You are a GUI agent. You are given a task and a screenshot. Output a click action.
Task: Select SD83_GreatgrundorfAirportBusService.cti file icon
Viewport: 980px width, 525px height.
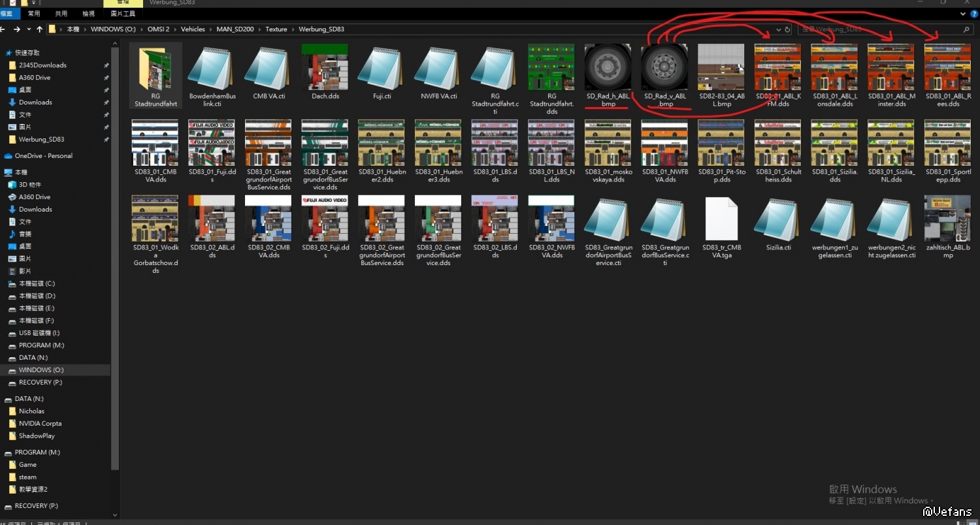[x=608, y=219]
